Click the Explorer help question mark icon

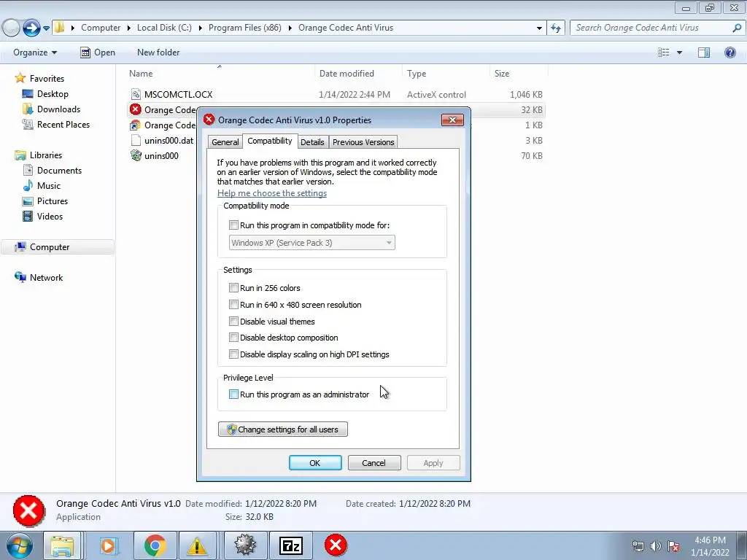click(729, 52)
